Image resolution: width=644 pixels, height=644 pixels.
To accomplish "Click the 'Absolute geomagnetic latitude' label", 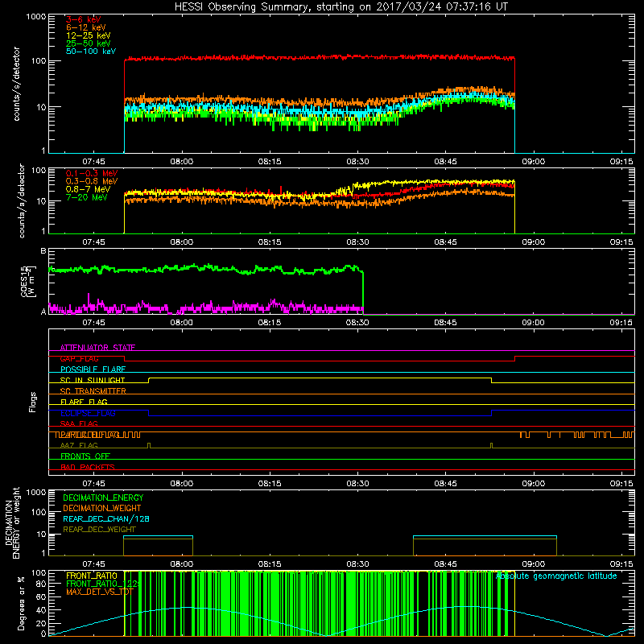I will click(x=556, y=576).
